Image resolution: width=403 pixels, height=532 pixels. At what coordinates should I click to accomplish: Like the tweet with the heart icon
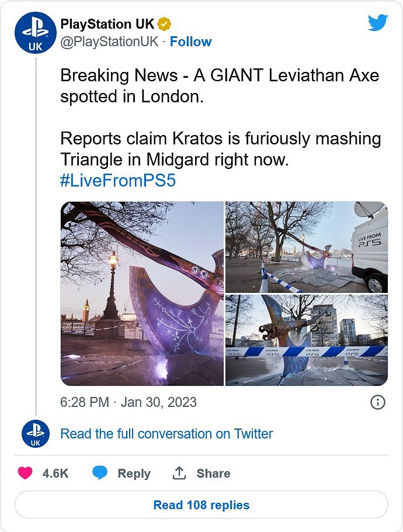point(25,473)
